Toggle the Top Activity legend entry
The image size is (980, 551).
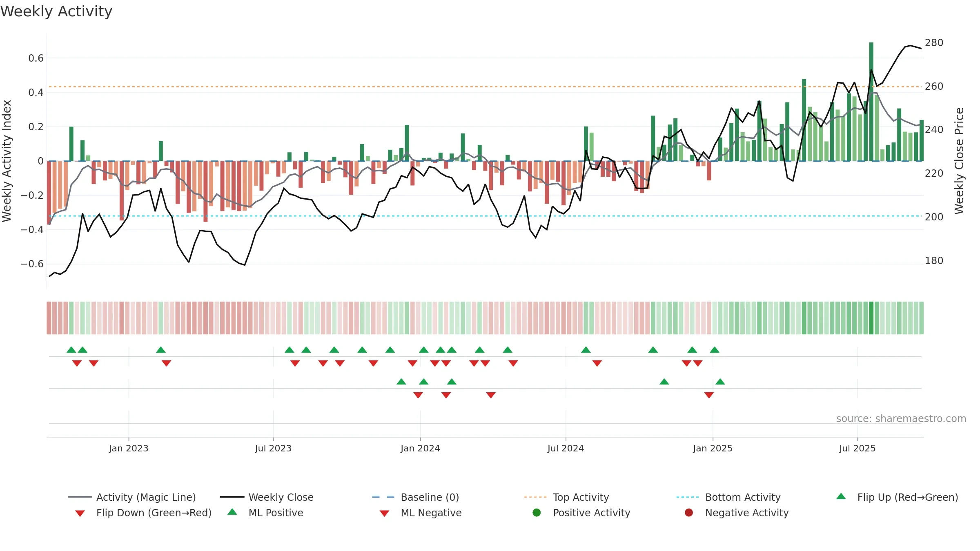click(566, 497)
